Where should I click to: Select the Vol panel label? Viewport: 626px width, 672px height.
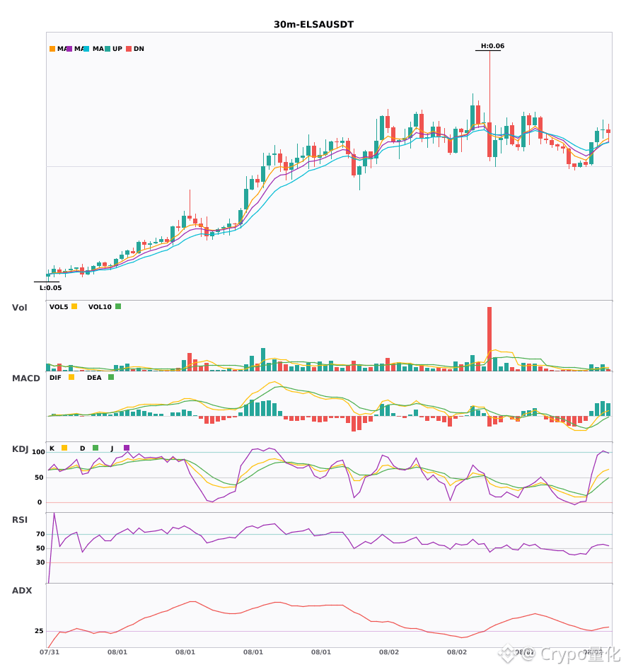point(19,308)
